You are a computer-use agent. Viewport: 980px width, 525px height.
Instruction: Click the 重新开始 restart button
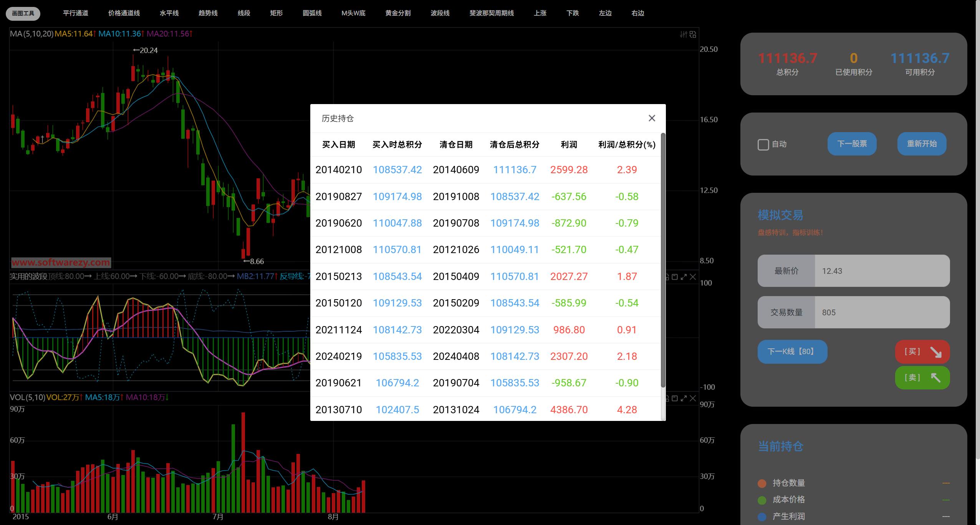tap(922, 144)
